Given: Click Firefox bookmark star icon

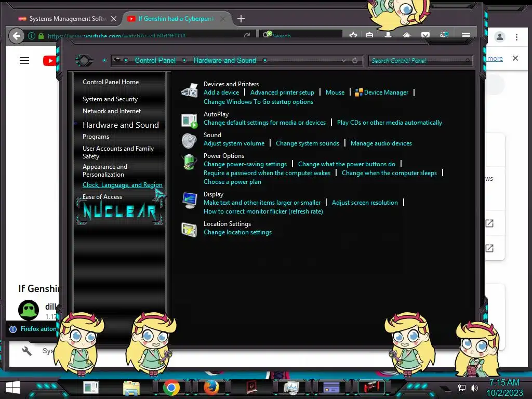Looking at the screenshot, I should (353, 35).
